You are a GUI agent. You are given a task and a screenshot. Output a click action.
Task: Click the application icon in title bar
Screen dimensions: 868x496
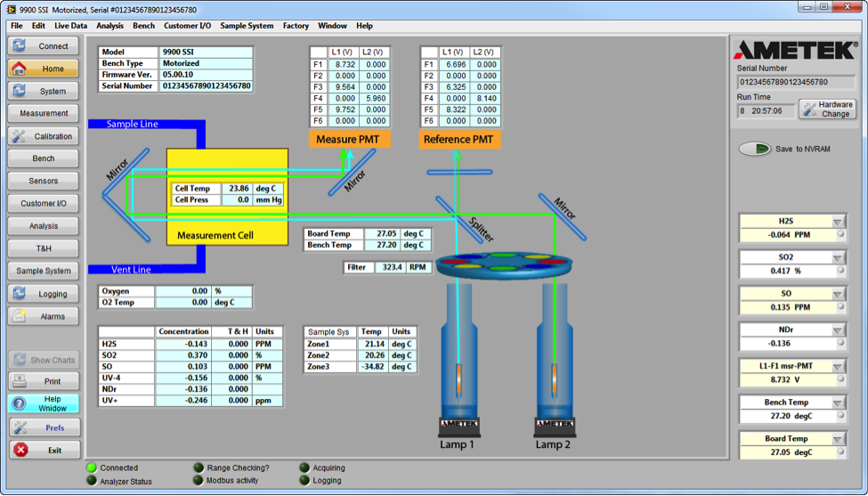(11, 10)
